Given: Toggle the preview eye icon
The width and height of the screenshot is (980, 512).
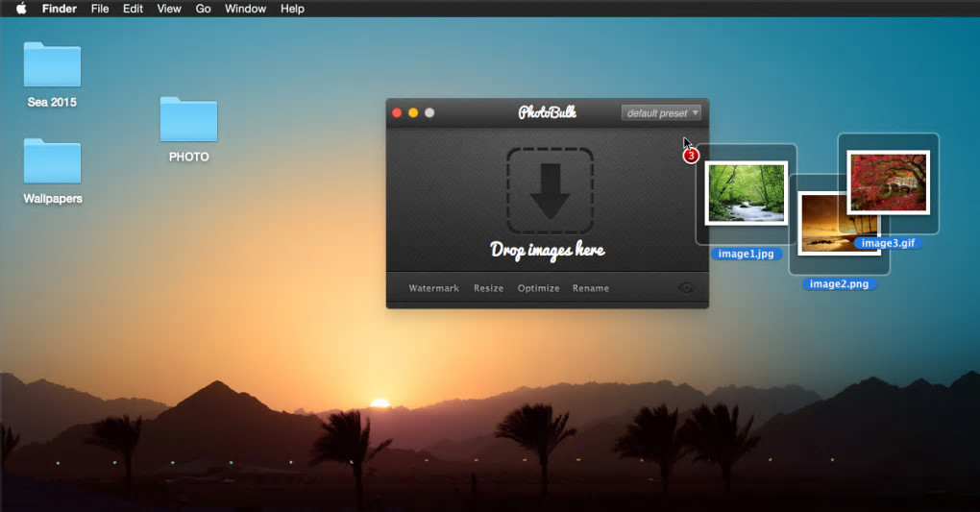Looking at the screenshot, I should [x=686, y=287].
